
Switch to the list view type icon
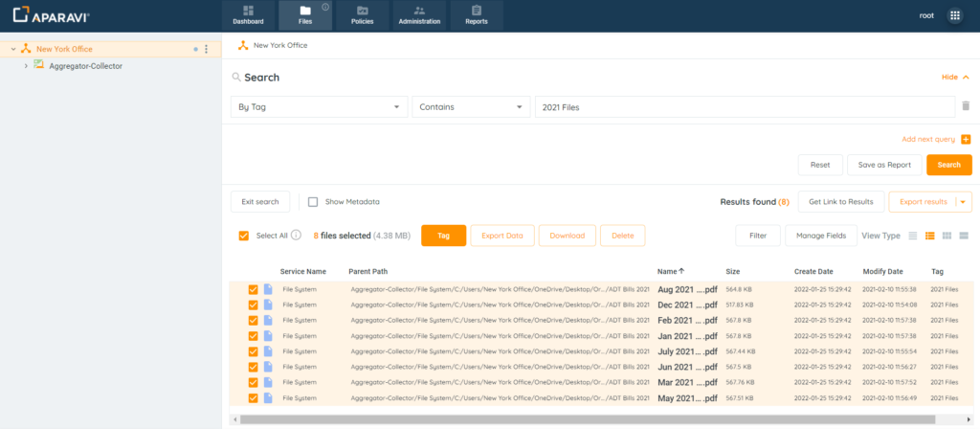click(x=912, y=236)
